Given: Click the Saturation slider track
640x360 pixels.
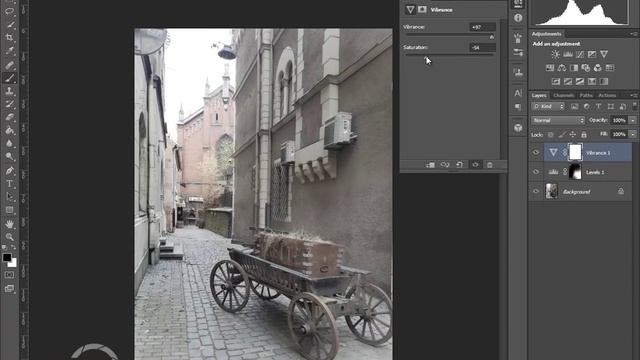Looking at the screenshot, I should (449, 54).
